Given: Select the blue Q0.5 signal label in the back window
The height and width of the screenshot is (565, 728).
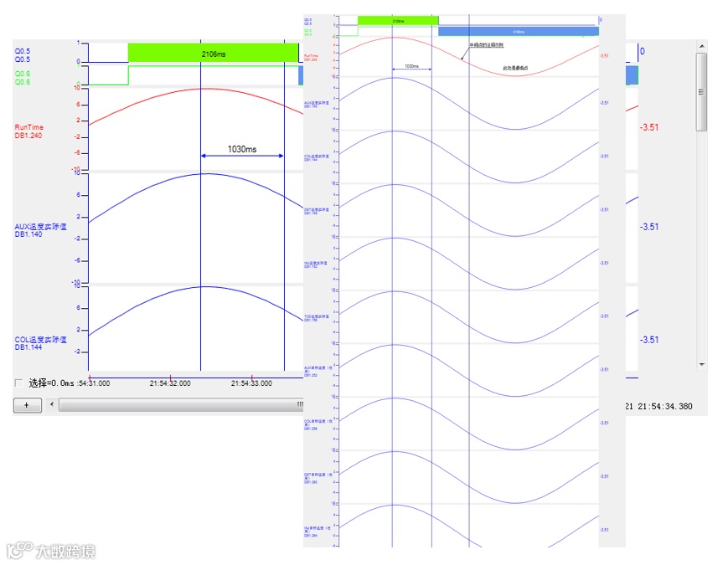Looking at the screenshot, I should (x=23, y=55).
